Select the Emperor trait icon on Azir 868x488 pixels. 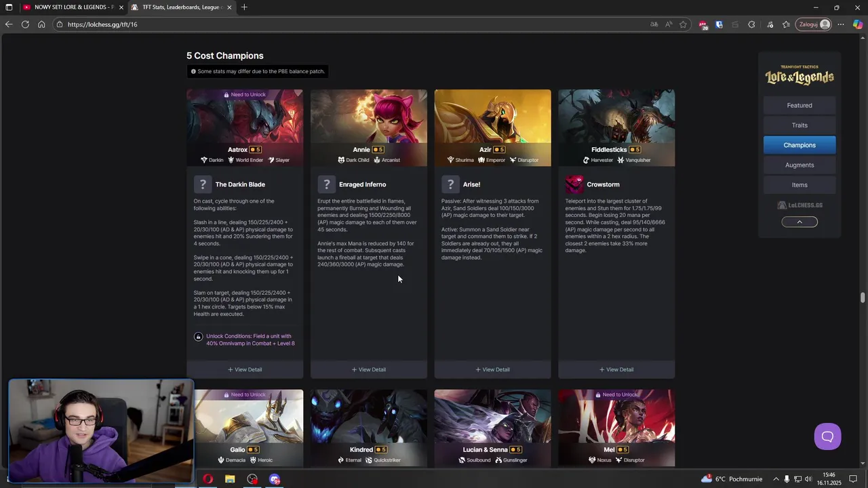[481, 160]
